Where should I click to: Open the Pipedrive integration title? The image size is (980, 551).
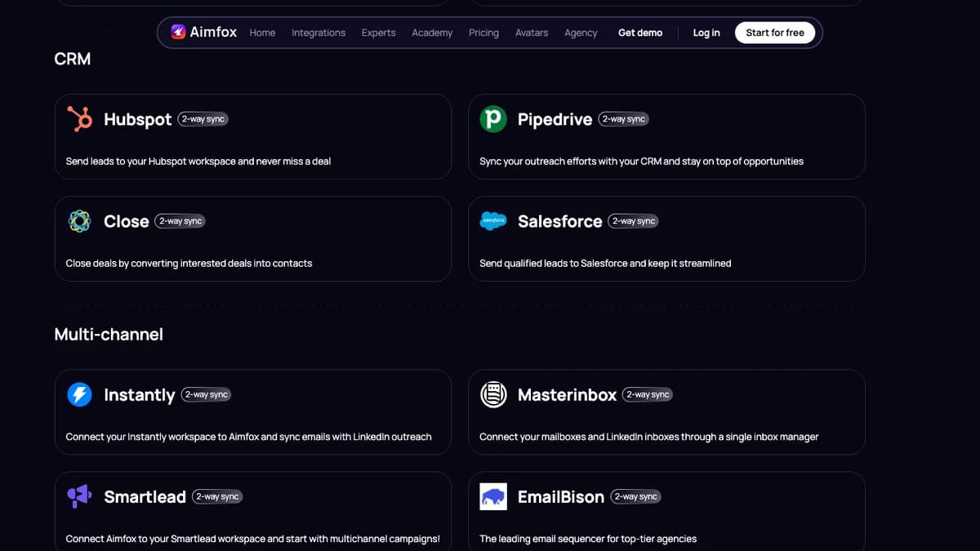pyautogui.click(x=555, y=119)
